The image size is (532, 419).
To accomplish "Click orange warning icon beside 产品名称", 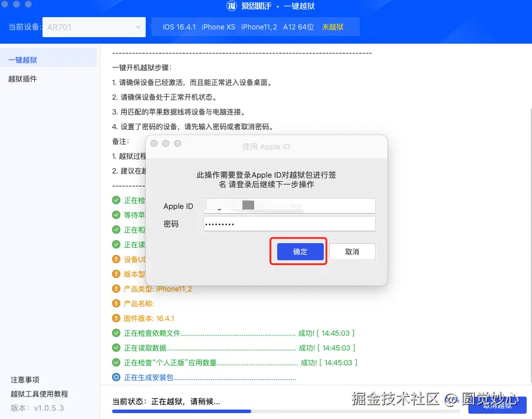I will (116, 303).
